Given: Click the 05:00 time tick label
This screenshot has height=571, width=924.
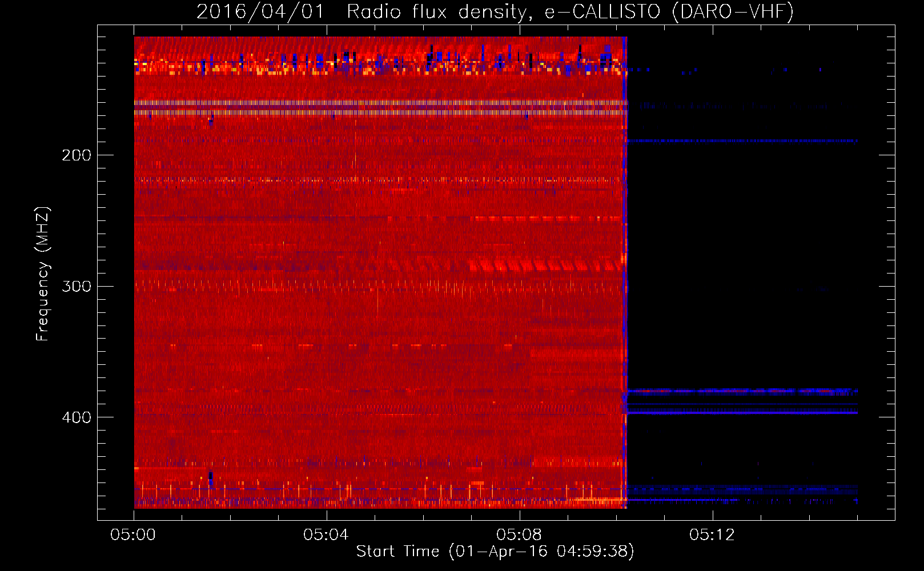Looking at the screenshot, I should click(x=133, y=535).
